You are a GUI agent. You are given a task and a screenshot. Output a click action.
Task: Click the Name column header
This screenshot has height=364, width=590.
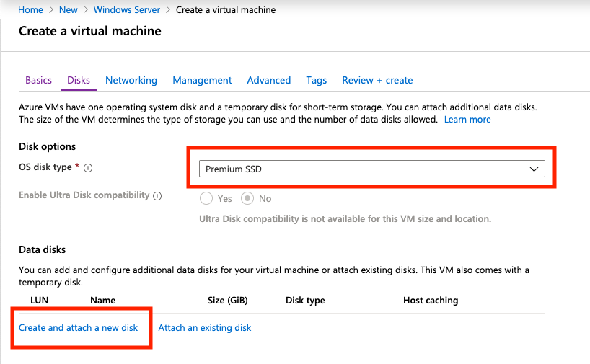pyautogui.click(x=102, y=300)
